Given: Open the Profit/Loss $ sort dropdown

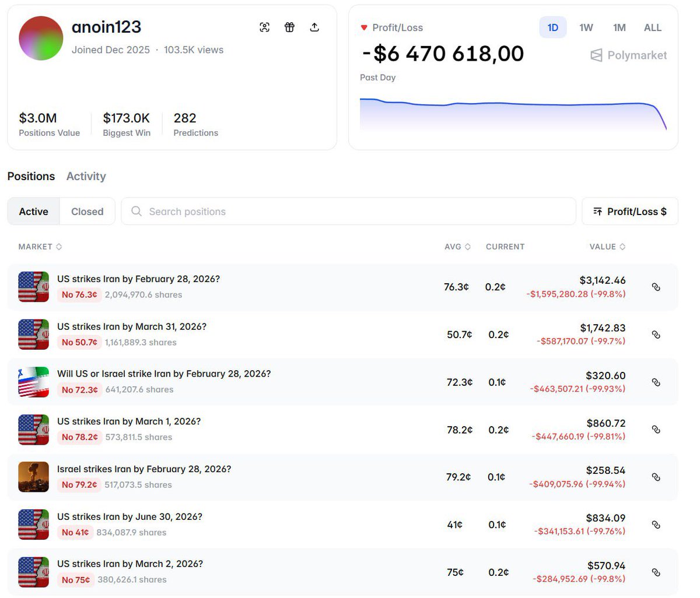Looking at the screenshot, I should tap(630, 212).
